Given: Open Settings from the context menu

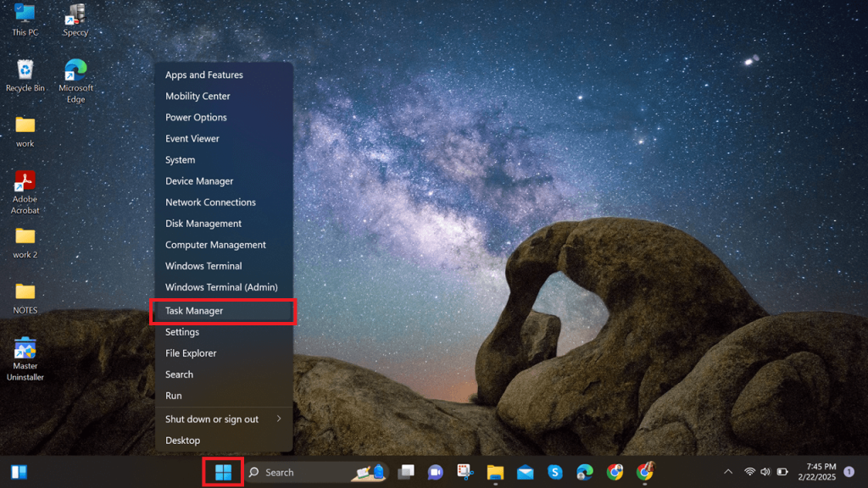Looking at the screenshot, I should [224, 332].
